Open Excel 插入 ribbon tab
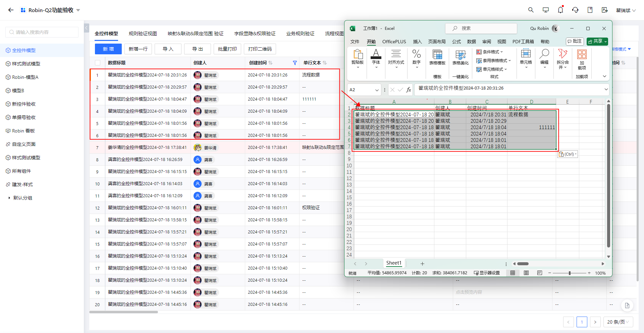Viewport: 644px width, 333px height. click(x=417, y=42)
